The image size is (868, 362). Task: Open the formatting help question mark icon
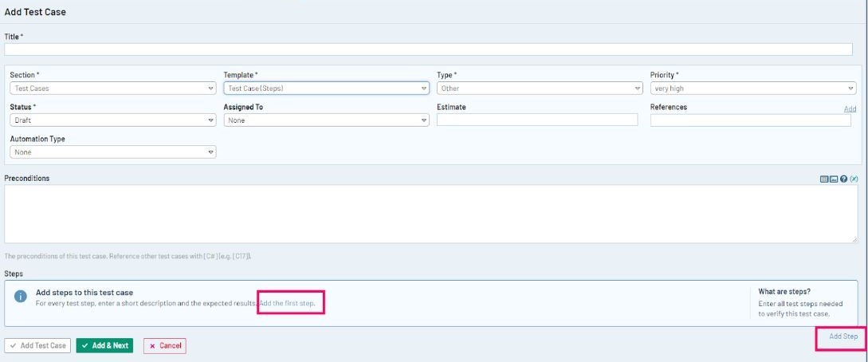(x=843, y=179)
